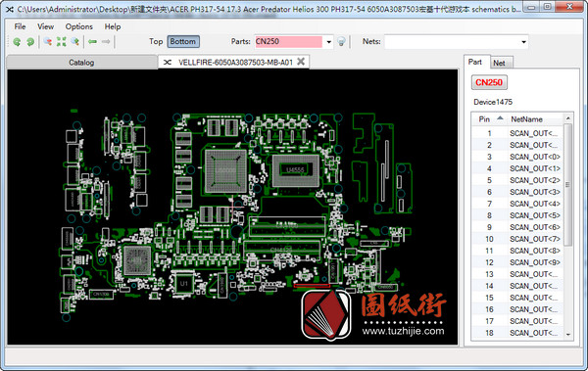Minimize the board viewer window

point(531,7)
